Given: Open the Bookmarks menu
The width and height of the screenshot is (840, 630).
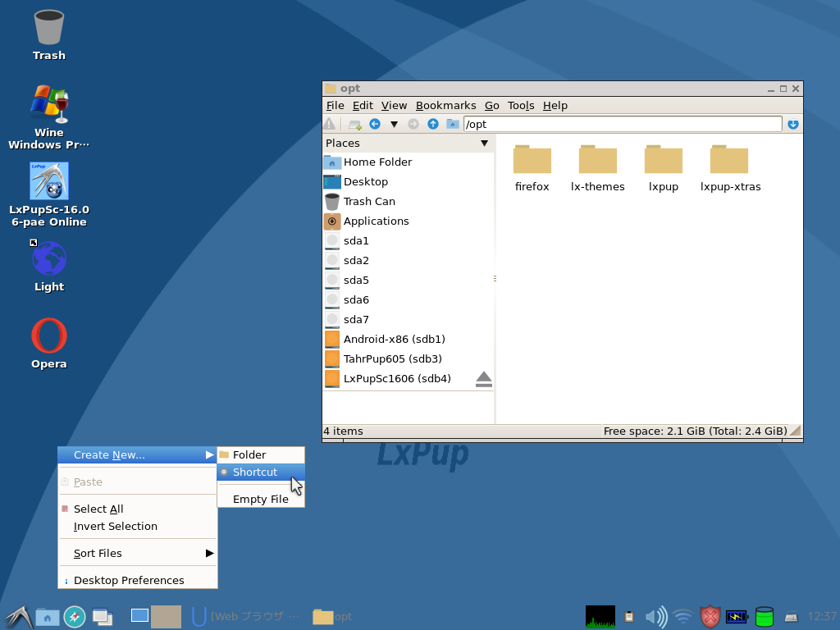Looking at the screenshot, I should point(445,105).
